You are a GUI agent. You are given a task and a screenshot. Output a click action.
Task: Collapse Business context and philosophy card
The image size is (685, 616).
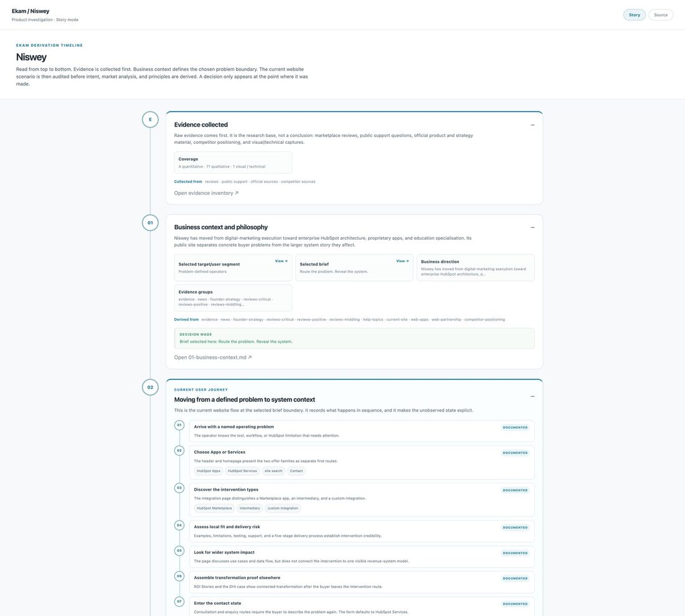[x=532, y=227]
